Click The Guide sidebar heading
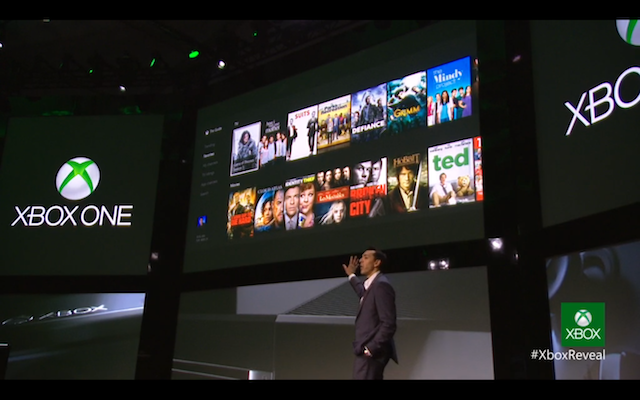Screen dimensions: 640x400 pyautogui.click(x=216, y=130)
